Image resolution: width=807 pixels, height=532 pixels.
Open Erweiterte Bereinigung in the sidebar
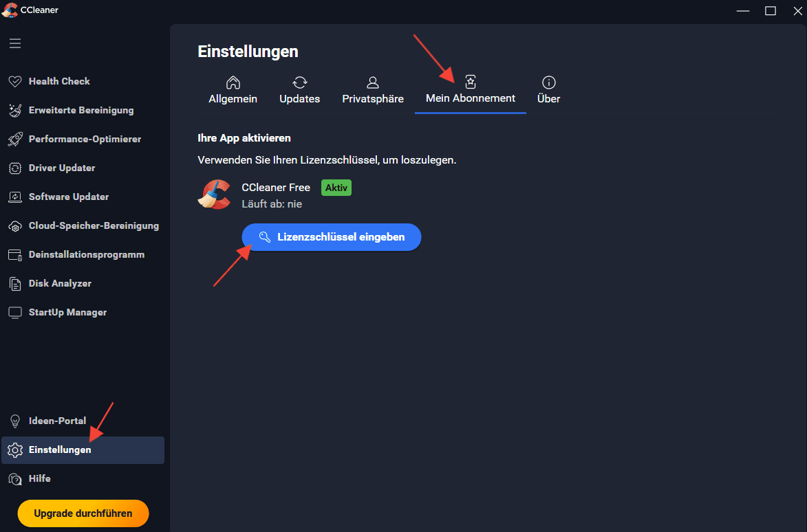pyautogui.click(x=81, y=110)
